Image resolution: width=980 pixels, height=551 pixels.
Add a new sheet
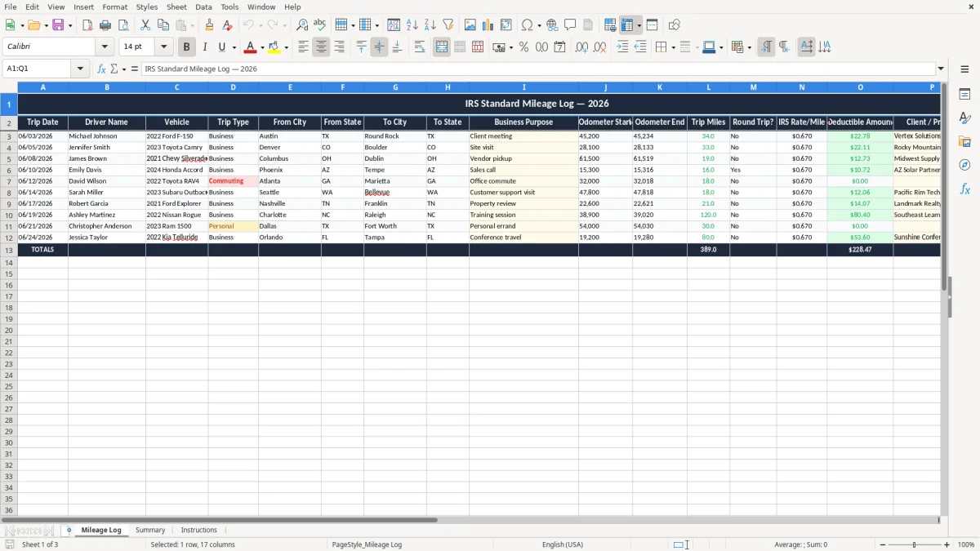69,530
